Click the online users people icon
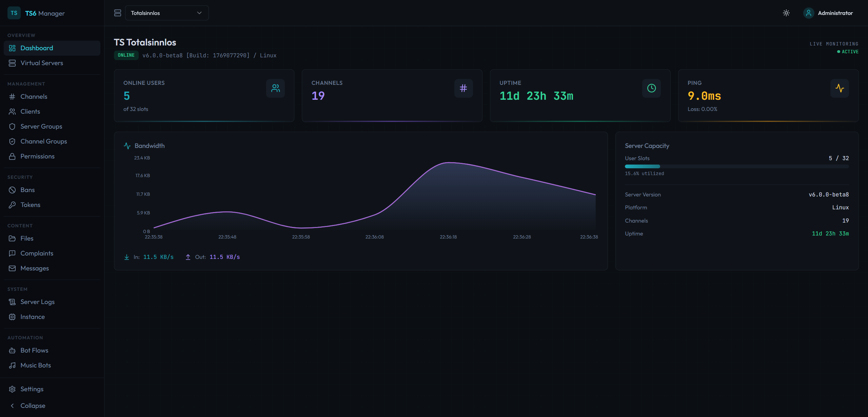 pos(275,88)
